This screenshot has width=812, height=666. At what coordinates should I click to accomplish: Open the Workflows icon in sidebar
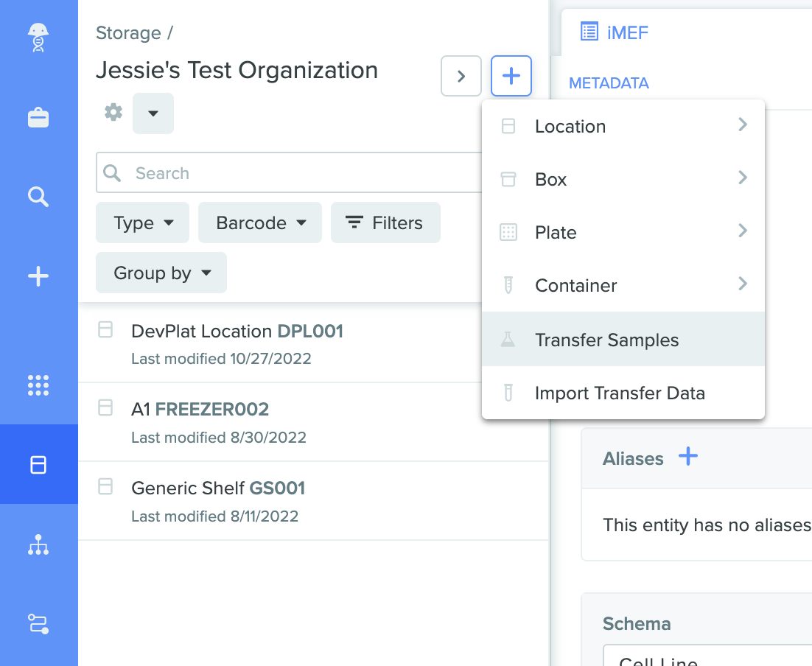tap(38, 624)
